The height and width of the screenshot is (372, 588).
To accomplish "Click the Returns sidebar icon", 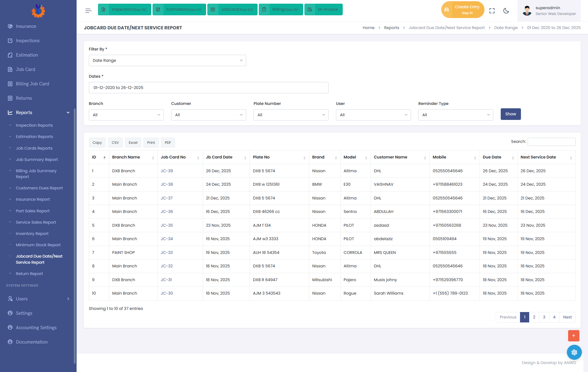I will click(x=10, y=98).
